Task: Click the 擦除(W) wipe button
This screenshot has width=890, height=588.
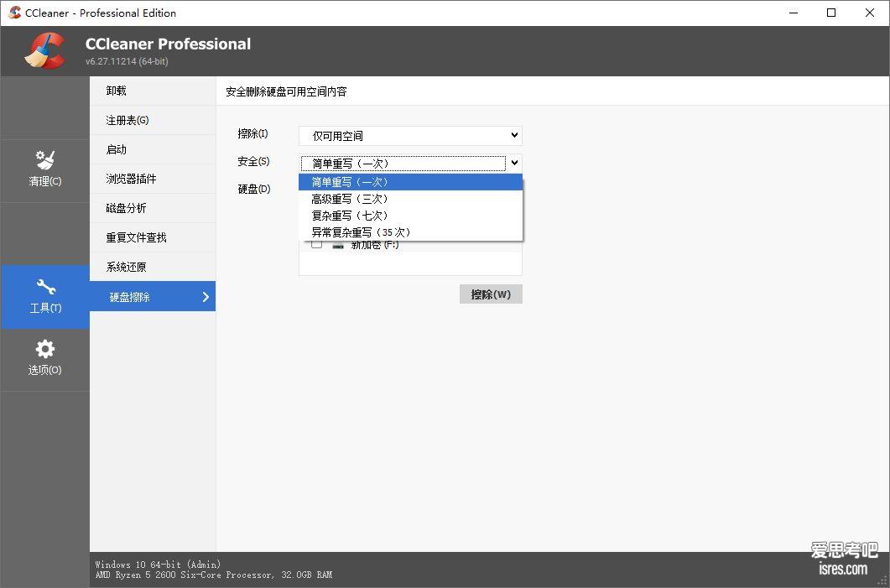Action: tap(491, 294)
